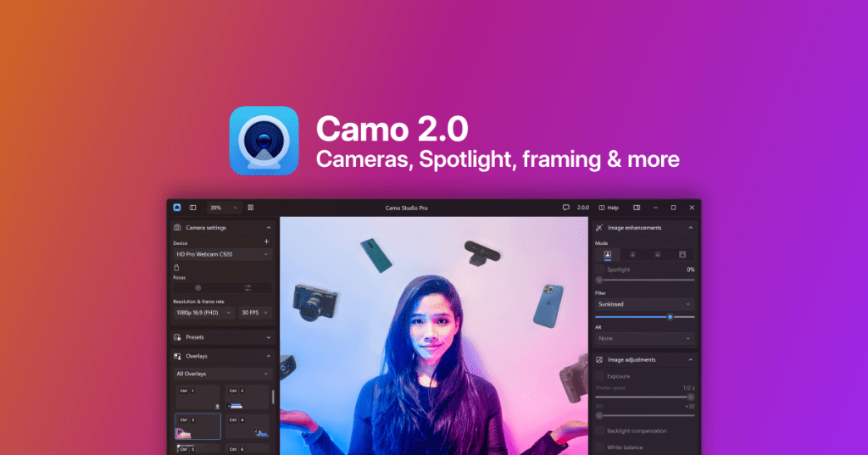
Task: Collapse the Overlays section
Action: coord(269,356)
